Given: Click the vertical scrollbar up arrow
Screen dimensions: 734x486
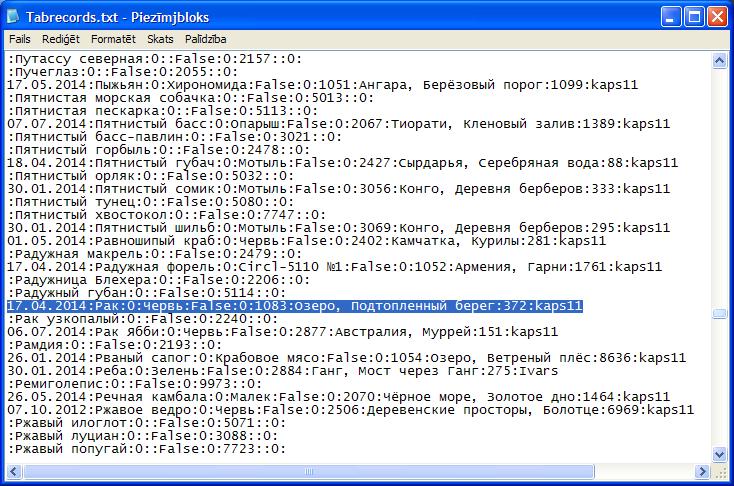Looking at the screenshot, I should (719, 60).
